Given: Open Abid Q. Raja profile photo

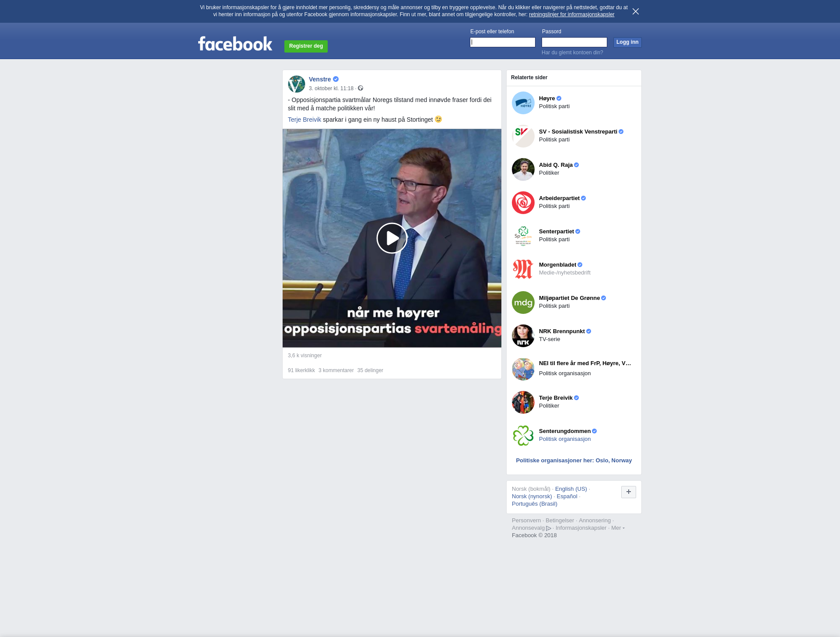Looking at the screenshot, I should [523, 169].
